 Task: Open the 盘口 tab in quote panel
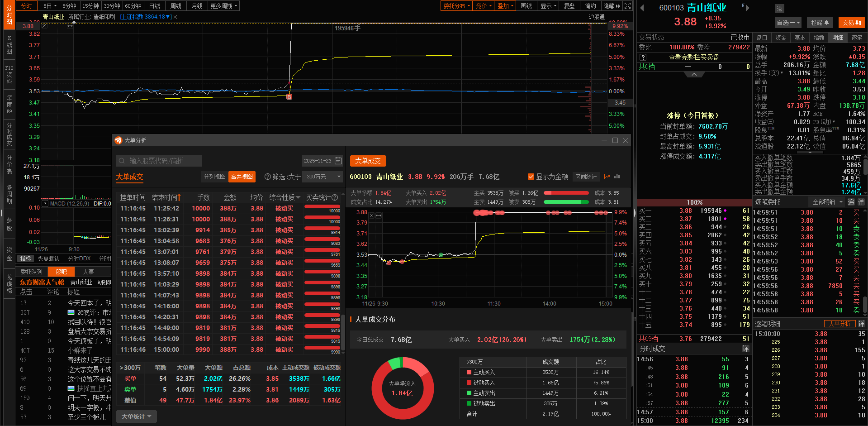tap(762, 38)
